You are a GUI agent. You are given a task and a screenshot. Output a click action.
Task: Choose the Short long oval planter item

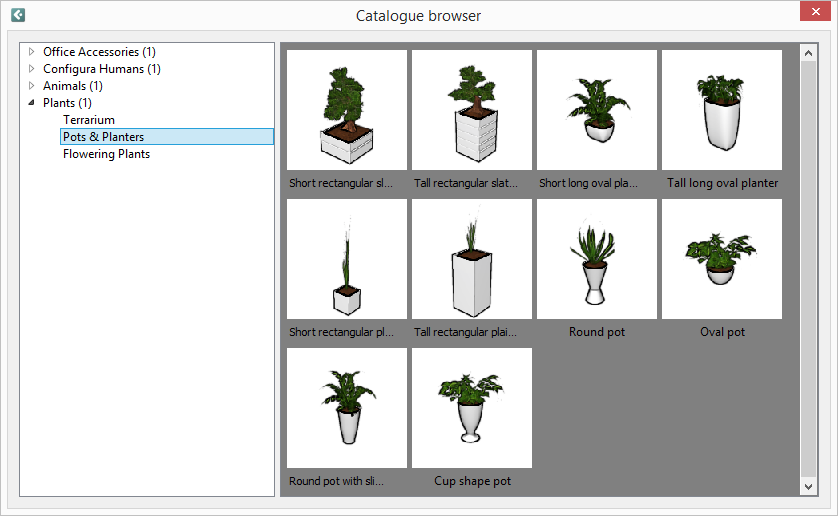(597, 110)
